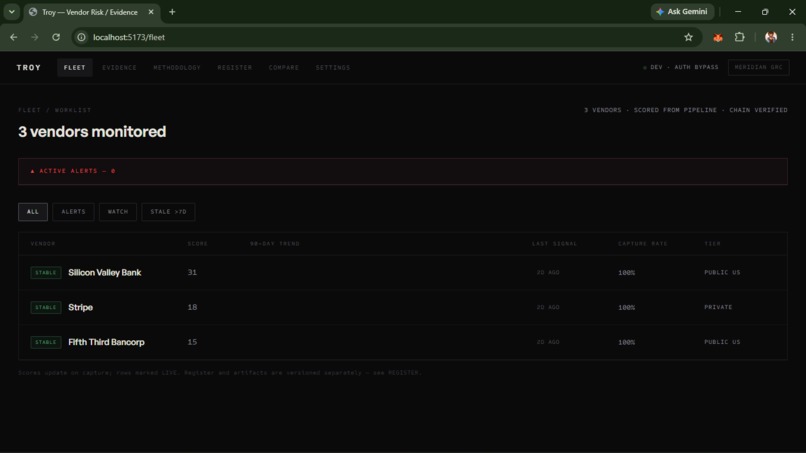The width and height of the screenshot is (806, 453).
Task: Bookmark this page with star icon
Action: [688, 37]
